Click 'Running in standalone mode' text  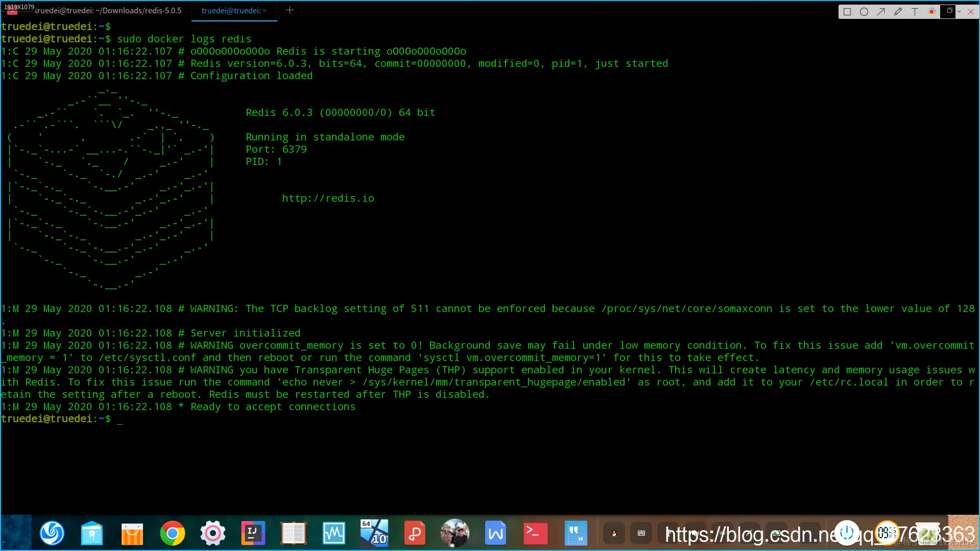325,137
